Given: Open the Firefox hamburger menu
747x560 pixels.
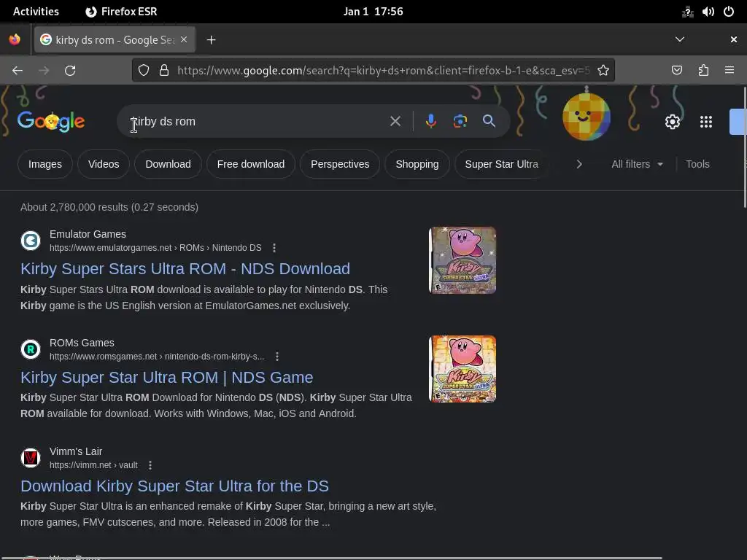Looking at the screenshot, I should point(729,71).
